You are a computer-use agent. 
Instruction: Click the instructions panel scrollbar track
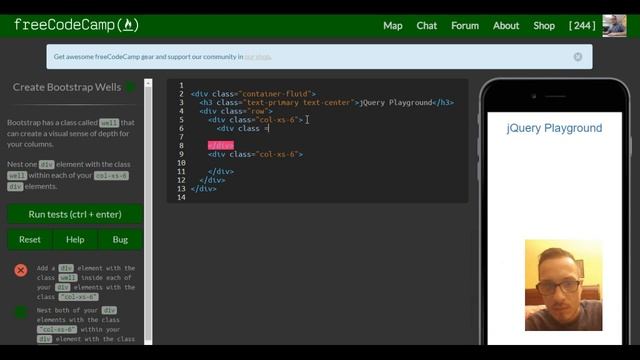tap(148, 212)
